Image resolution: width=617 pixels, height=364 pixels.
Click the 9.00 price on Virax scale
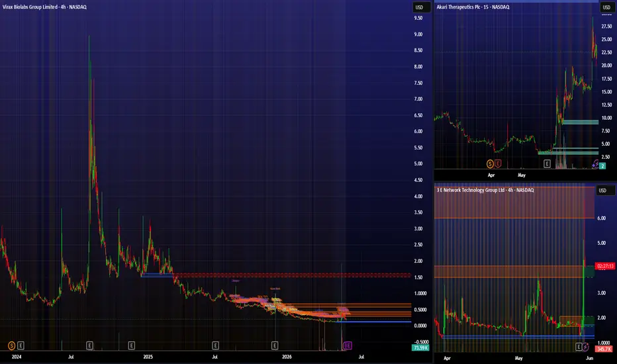[x=418, y=34]
